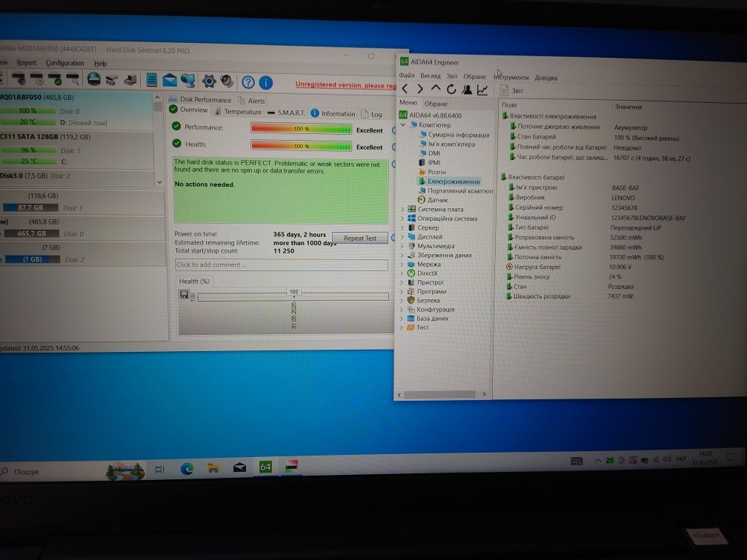Viewport: 747px width, 560px height.
Task: Expand the Мультимедіа tree node
Action: click(x=402, y=246)
